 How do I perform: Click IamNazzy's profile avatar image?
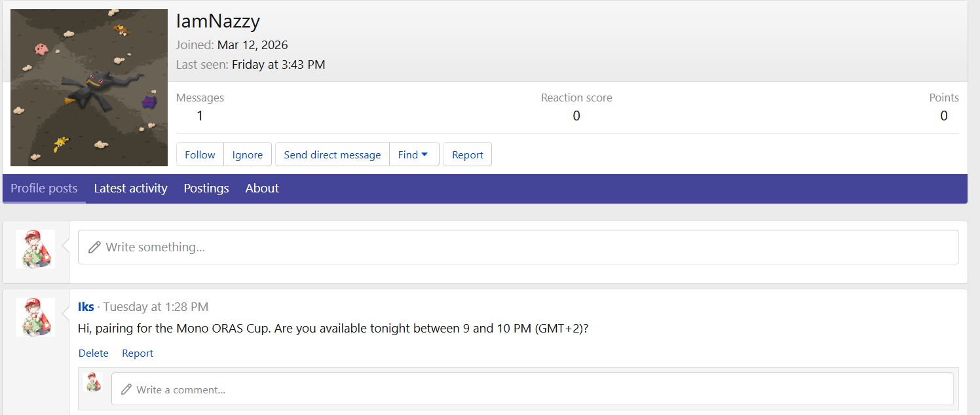(x=89, y=88)
